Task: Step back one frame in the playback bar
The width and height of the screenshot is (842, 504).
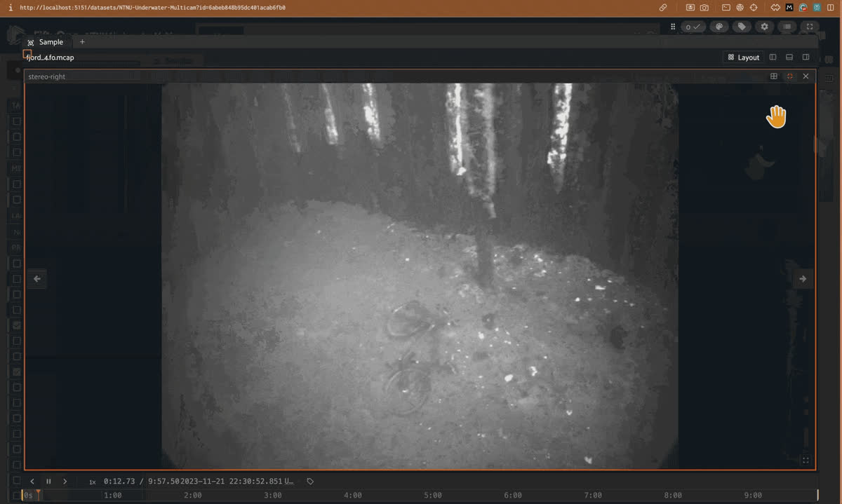Action: [x=32, y=482]
